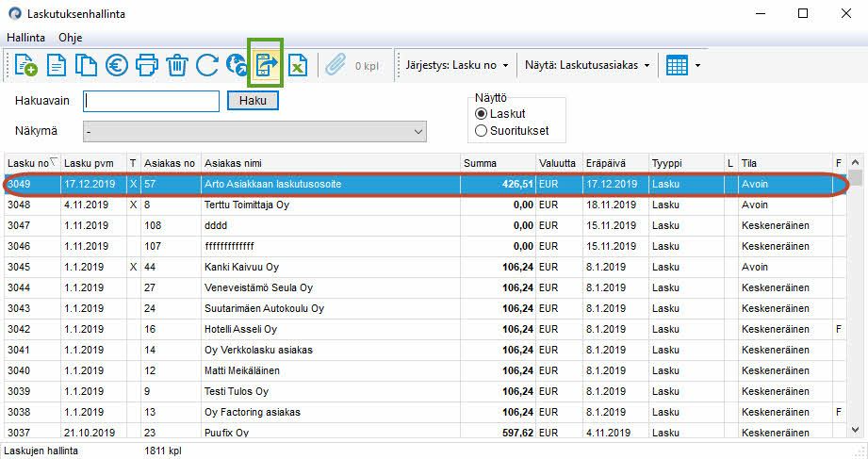Open the Näytä: Laskutusasiakas dropdown
868x459 pixels.
(587, 65)
